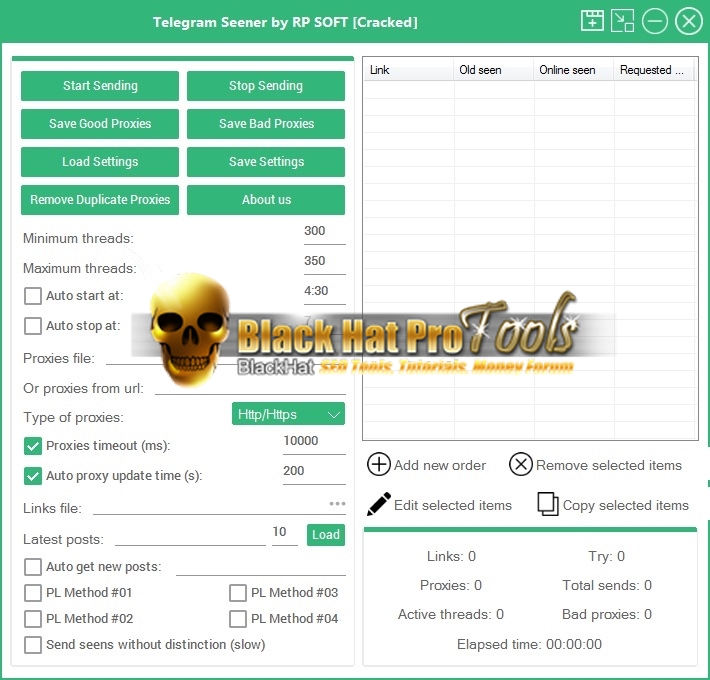Click the latest posts count field 10
The image size is (710, 680).
point(285,533)
